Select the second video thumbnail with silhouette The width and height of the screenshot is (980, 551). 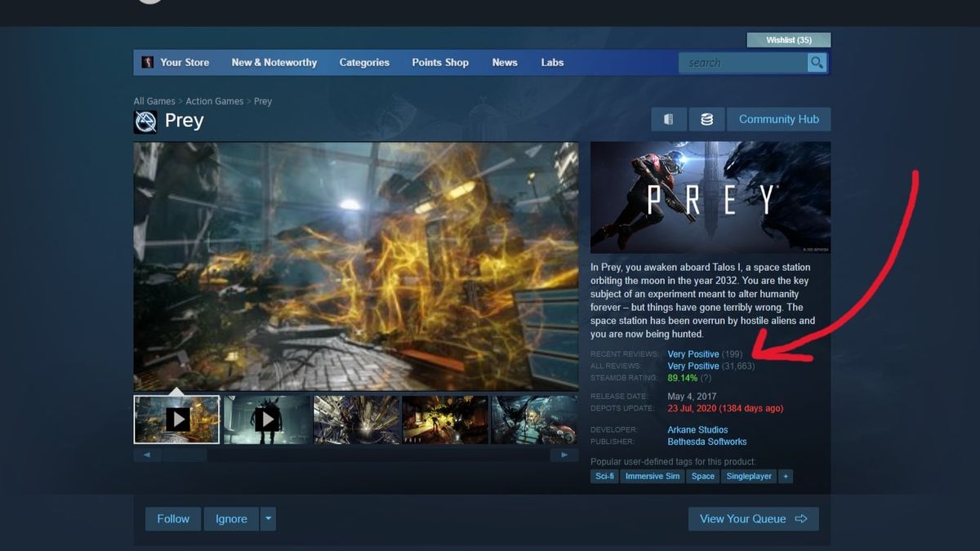[267, 420]
